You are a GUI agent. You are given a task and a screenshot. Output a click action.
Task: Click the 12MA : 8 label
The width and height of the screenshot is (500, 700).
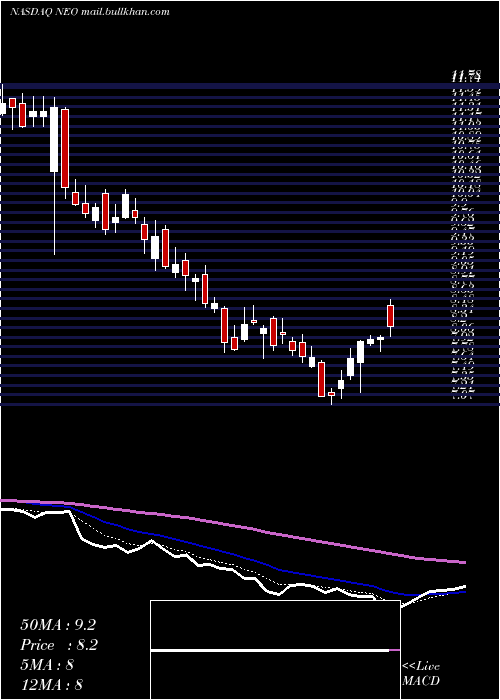point(52,684)
